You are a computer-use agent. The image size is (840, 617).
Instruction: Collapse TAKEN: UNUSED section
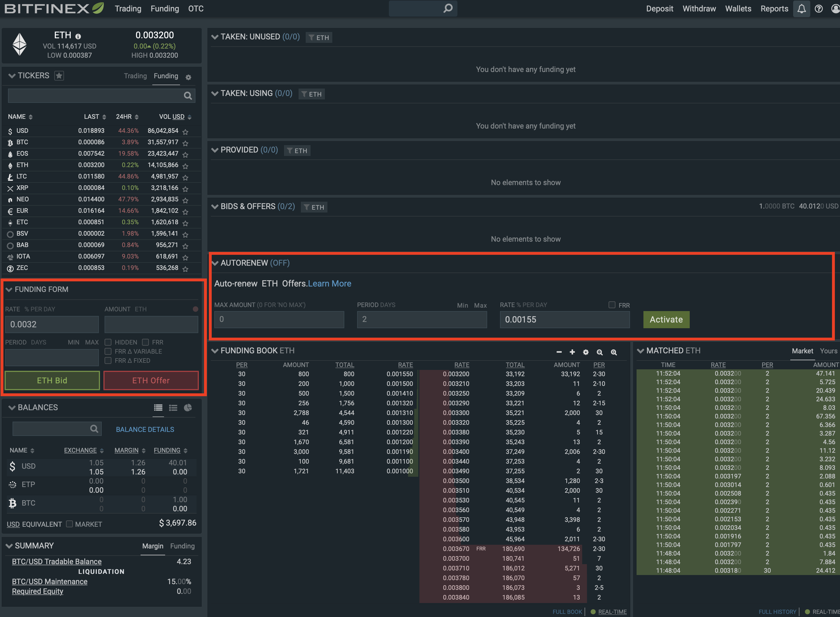click(215, 37)
